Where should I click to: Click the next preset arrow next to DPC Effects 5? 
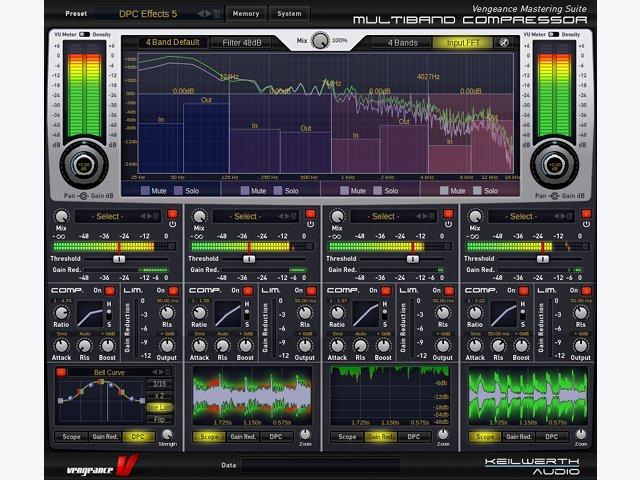(x=208, y=14)
